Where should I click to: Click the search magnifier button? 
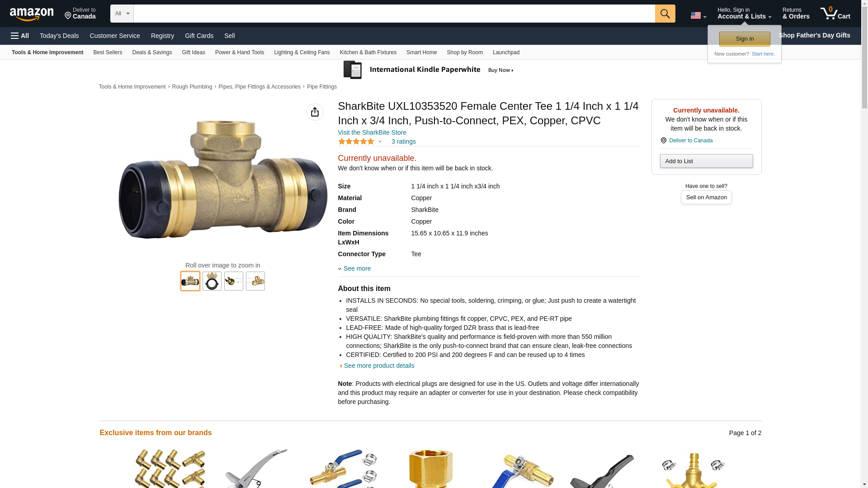(x=665, y=14)
